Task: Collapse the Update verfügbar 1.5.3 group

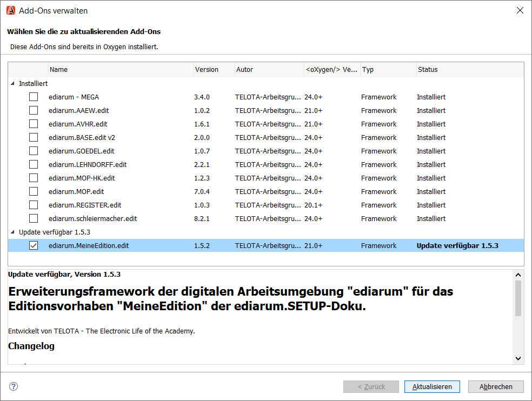Action: point(12,232)
